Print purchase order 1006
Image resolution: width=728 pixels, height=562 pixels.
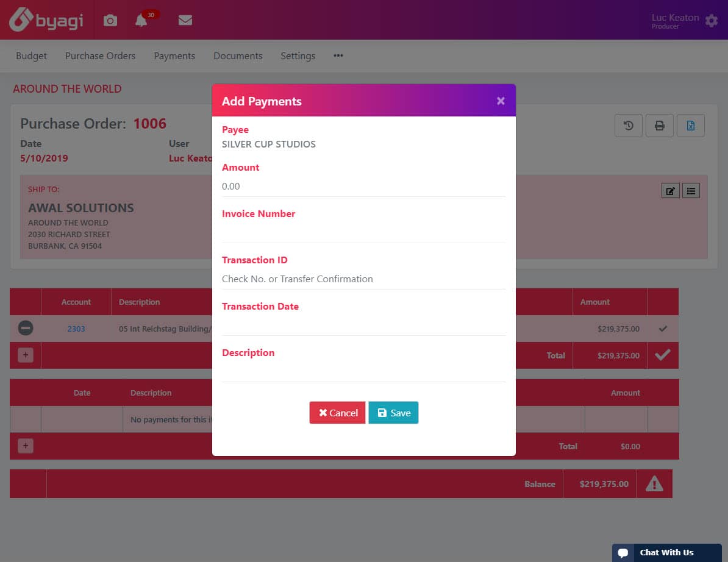tap(660, 126)
